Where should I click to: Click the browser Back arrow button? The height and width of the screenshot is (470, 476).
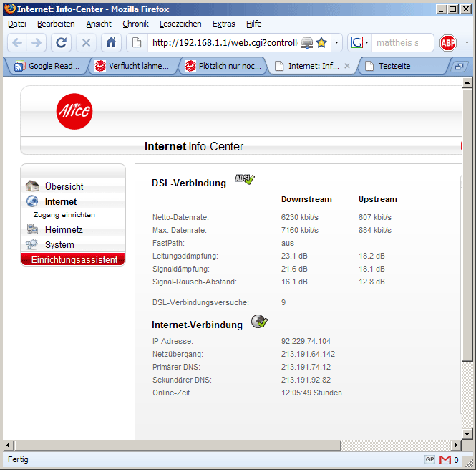click(x=17, y=42)
